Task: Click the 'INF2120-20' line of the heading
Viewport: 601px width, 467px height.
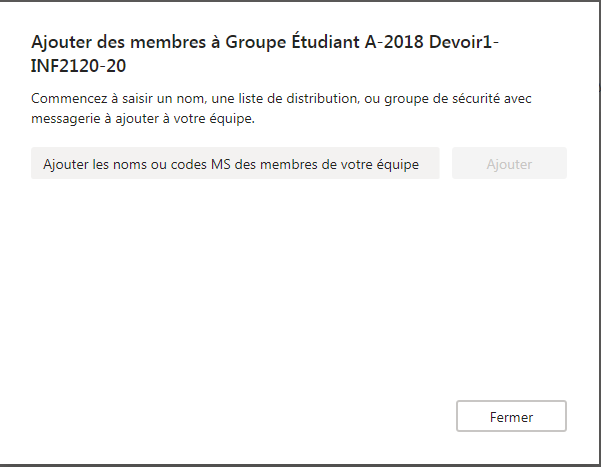Action: pos(80,66)
